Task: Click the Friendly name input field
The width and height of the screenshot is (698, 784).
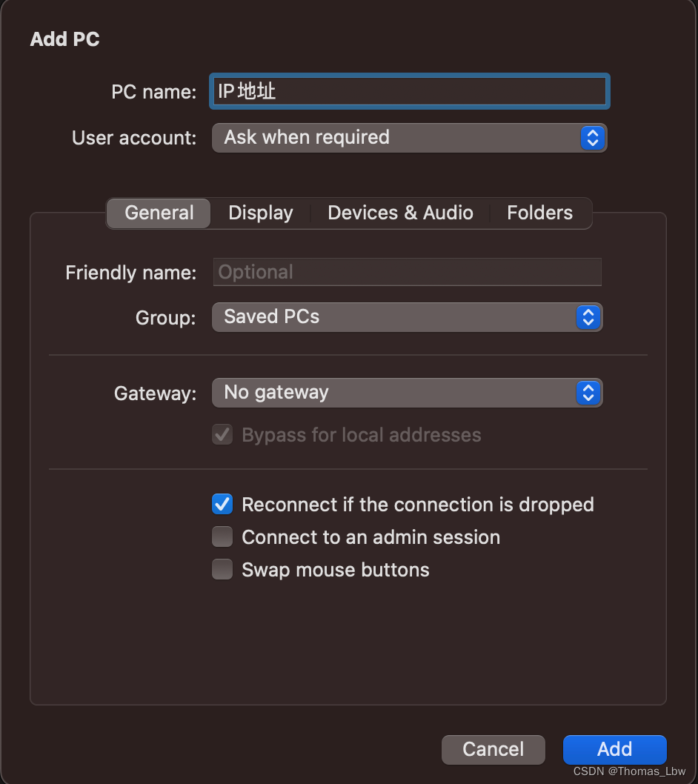Action: (x=407, y=272)
